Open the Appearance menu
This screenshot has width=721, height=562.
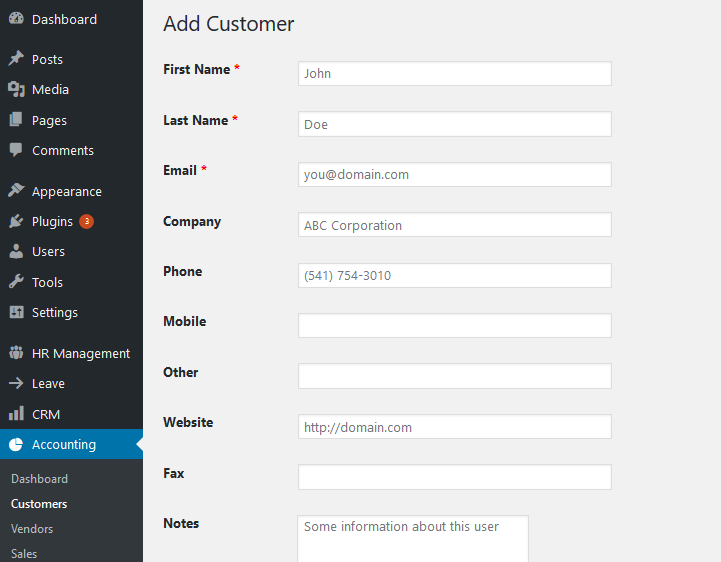coord(71,191)
